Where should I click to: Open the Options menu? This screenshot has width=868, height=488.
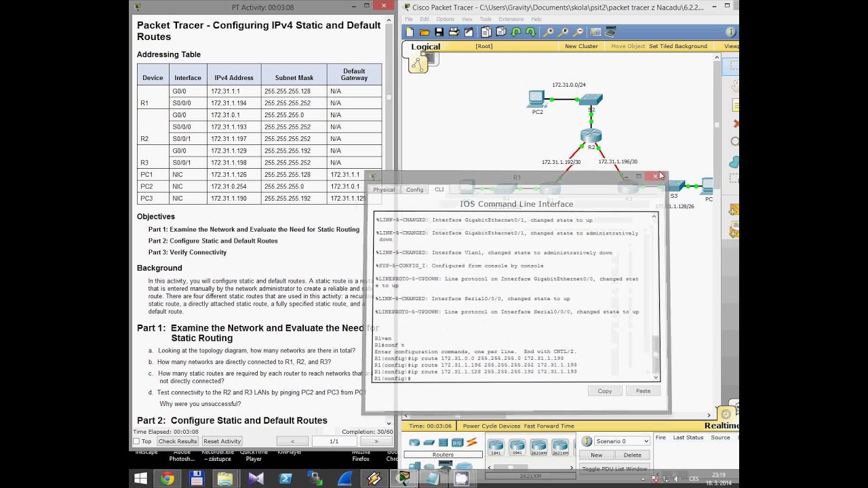tap(446, 19)
